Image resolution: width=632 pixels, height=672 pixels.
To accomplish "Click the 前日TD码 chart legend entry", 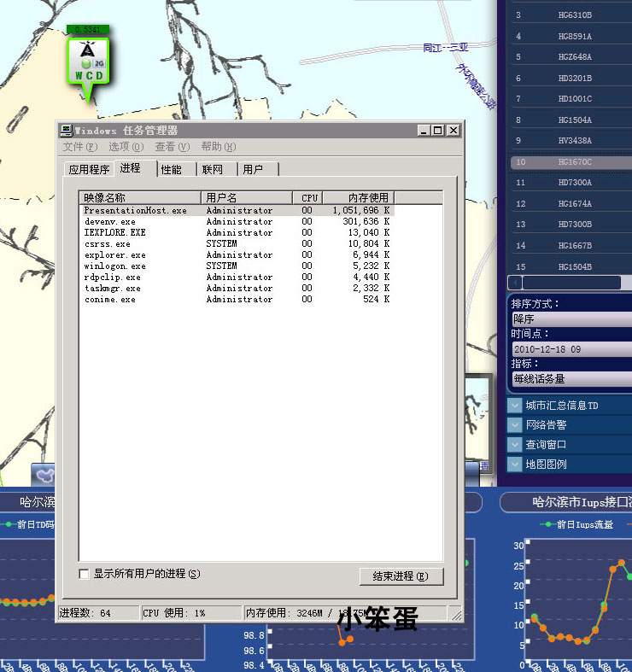I will coord(28,524).
